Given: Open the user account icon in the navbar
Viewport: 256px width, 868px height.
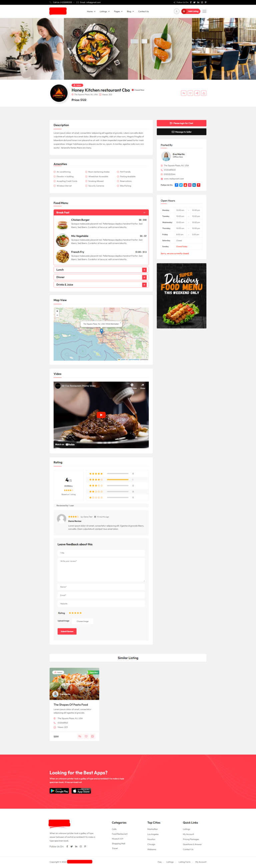Looking at the screenshot, I should [176, 11].
